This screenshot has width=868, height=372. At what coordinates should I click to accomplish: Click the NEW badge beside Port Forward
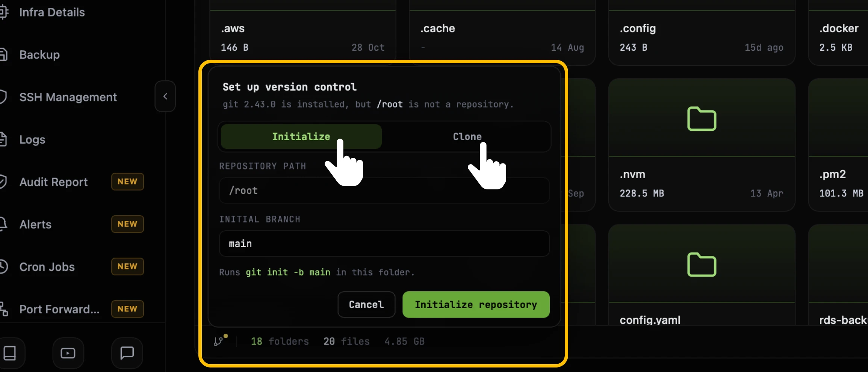click(127, 309)
